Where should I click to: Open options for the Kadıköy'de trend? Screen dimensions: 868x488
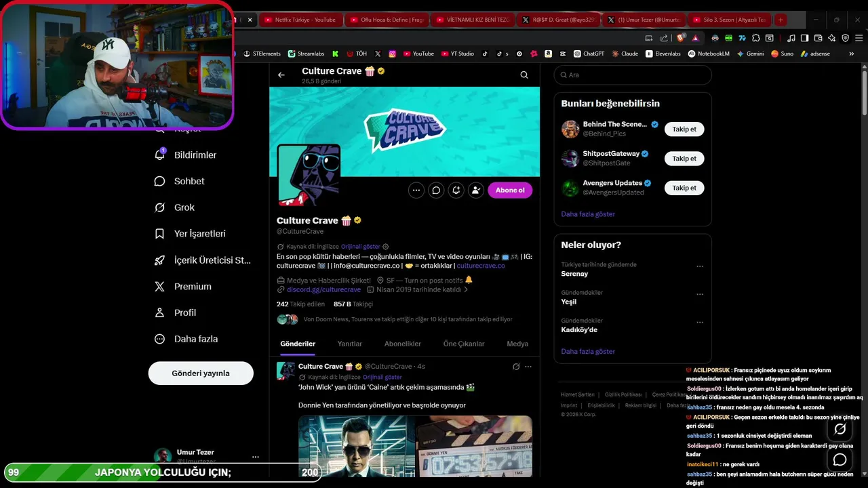pos(700,323)
